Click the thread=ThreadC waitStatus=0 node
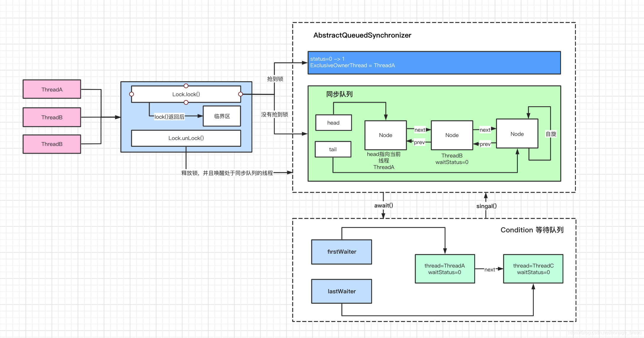Viewport: 644px width, 338px height. point(533,269)
